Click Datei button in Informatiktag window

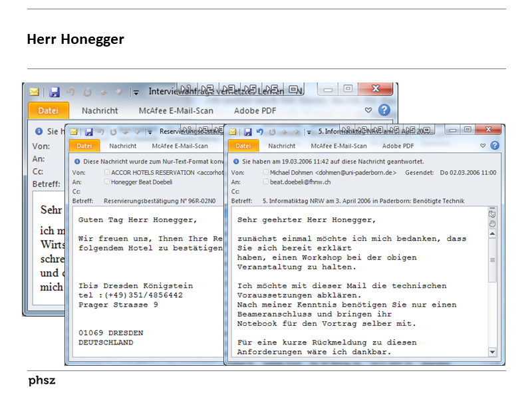coord(243,146)
